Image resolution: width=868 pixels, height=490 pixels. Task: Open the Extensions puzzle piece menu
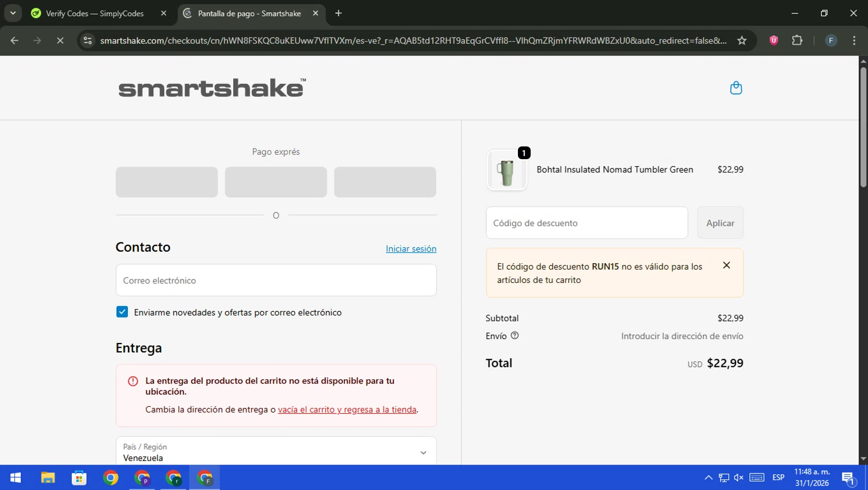[x=797, y=40]
